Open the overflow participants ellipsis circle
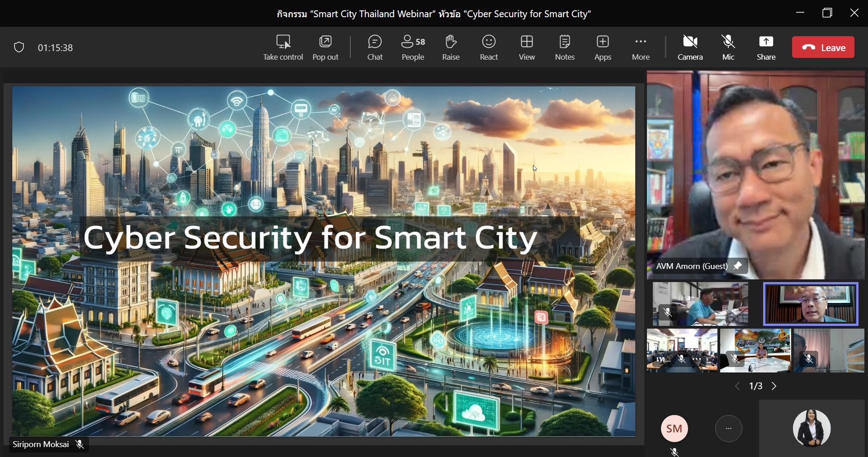This screenshot has width=868, height=457. pos(729,428)
